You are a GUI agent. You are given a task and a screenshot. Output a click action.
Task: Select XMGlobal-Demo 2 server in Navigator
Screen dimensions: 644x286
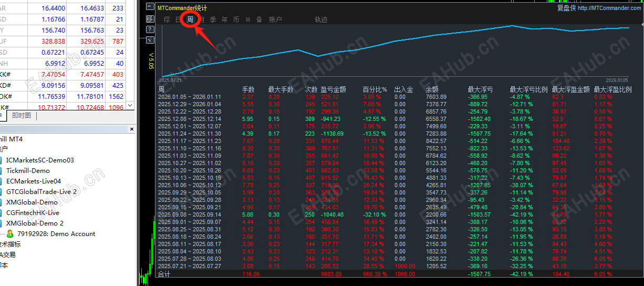tap(35, 223)
